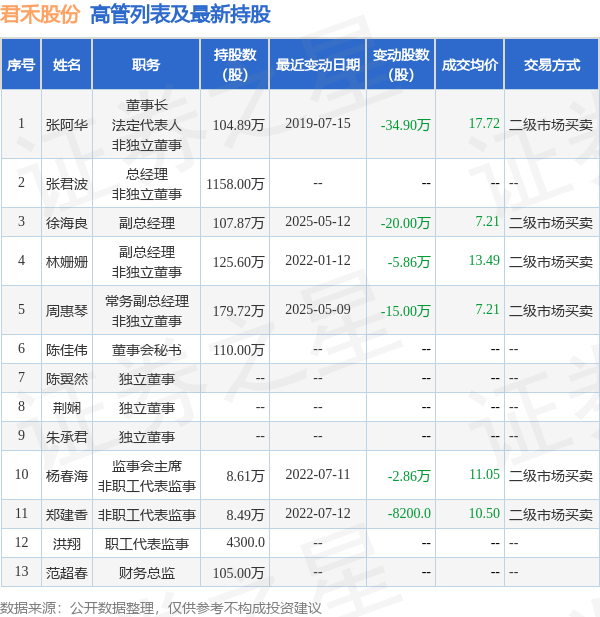Select the 最近变动日期 column header
This screenshot has height=617, width=600.
coord(318,65)
